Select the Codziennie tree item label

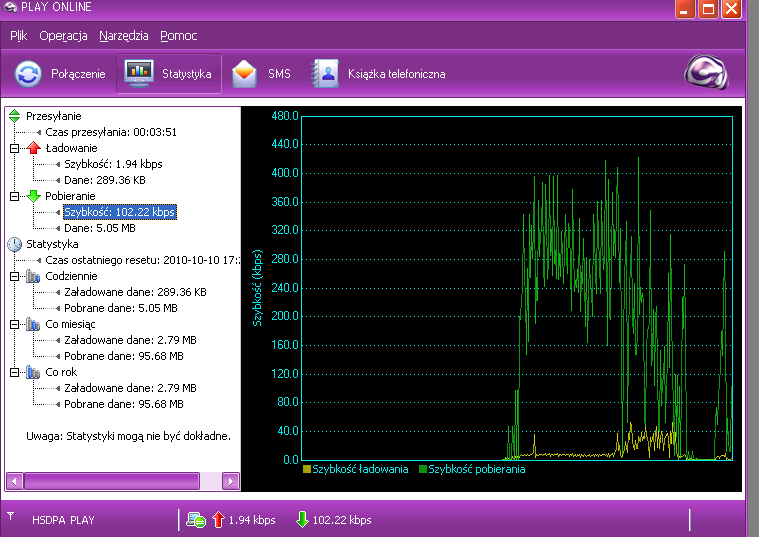click(x=71, y=276)
